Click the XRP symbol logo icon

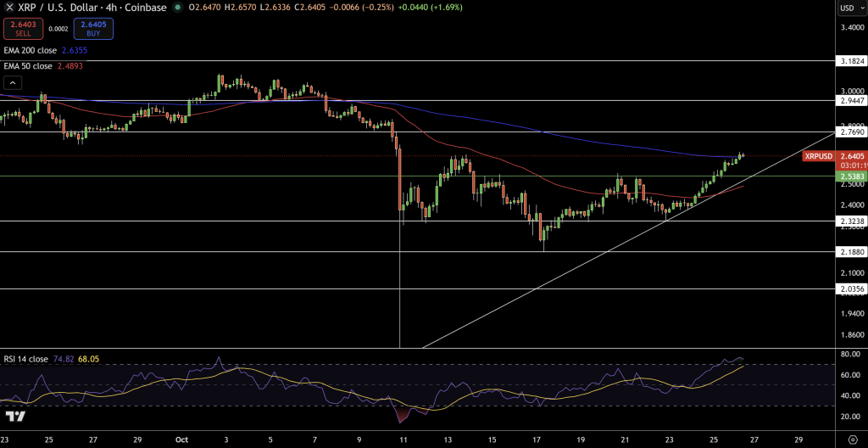pyautogui.click(x=8, y=8)
